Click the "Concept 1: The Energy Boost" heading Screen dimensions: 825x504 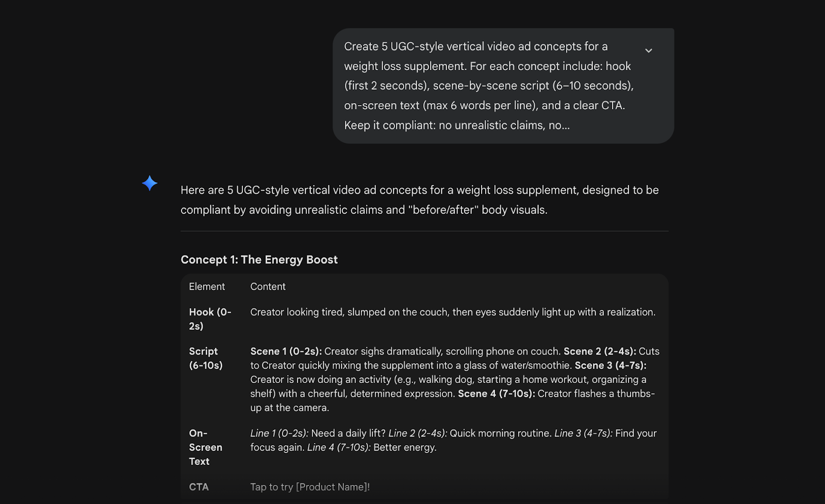(x=259, y=260)
